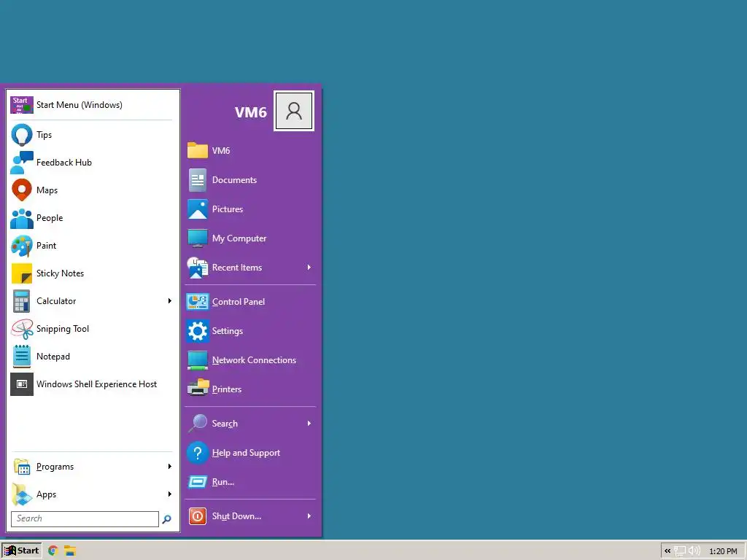Select the Help and Support label
Image resolution: width=747 pixels, height=560 pixels.
coord(247,453)
